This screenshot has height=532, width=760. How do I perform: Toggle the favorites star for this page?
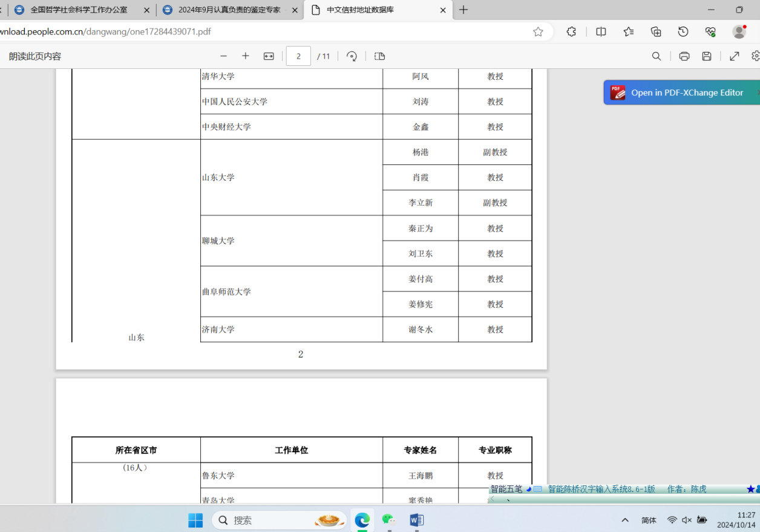[538, 31]
